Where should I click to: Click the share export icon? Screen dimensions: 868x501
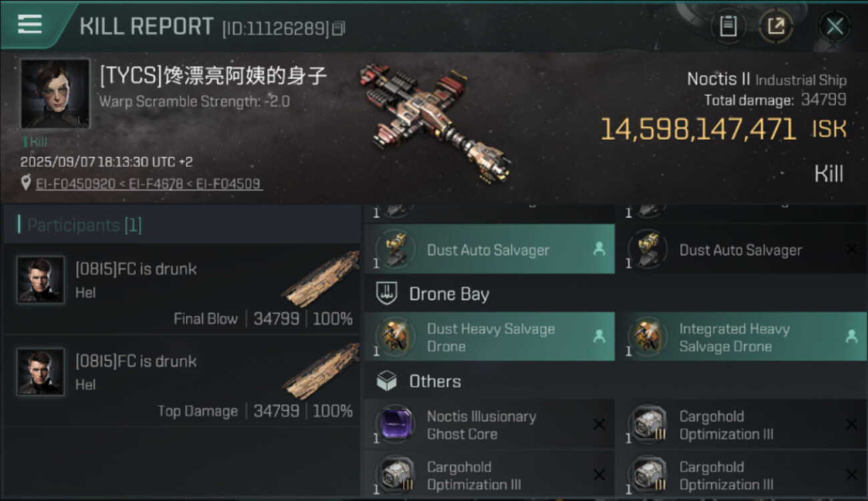click(x=776, y=26)
